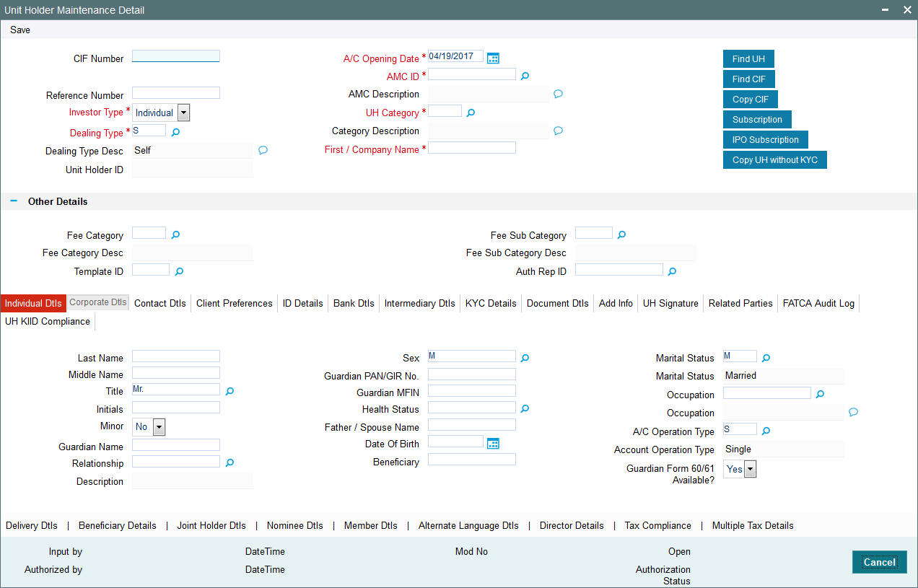Open the Multiple Tax Details link

(x=753, y=525)
